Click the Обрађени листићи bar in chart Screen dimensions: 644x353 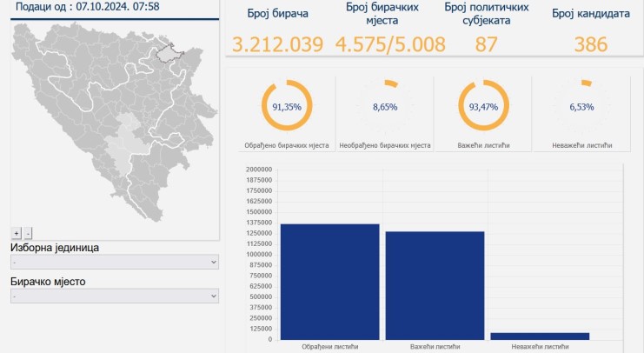point(329,281)
